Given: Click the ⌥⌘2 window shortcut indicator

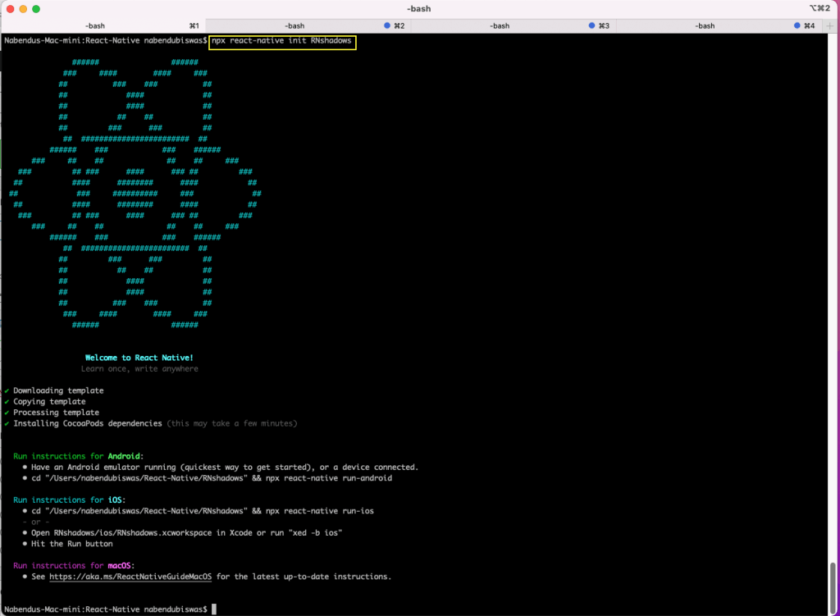Looking at the screenshot, I should coord(819,9).
